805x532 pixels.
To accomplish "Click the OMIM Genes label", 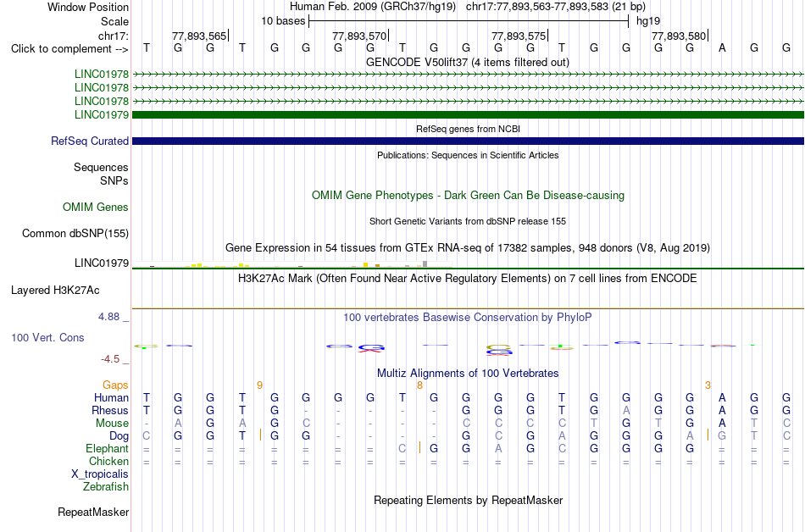I will [x=95, y=208].
